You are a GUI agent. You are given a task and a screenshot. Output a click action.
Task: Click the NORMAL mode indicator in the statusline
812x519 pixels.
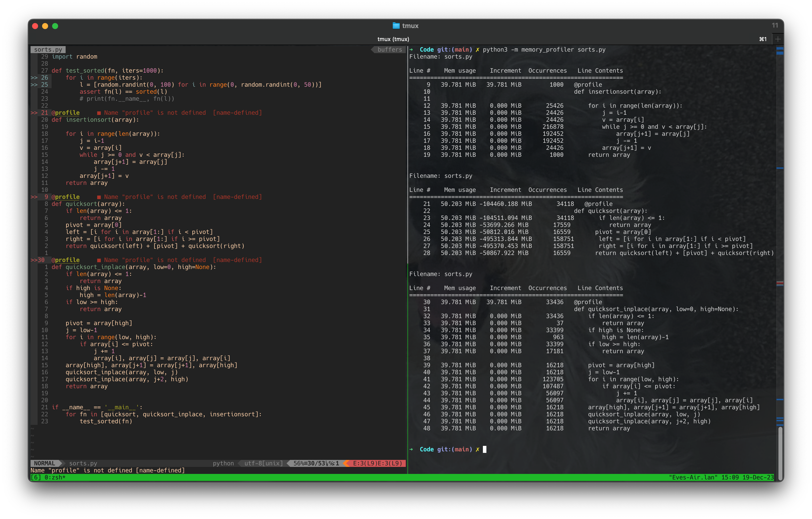point(44,463)
